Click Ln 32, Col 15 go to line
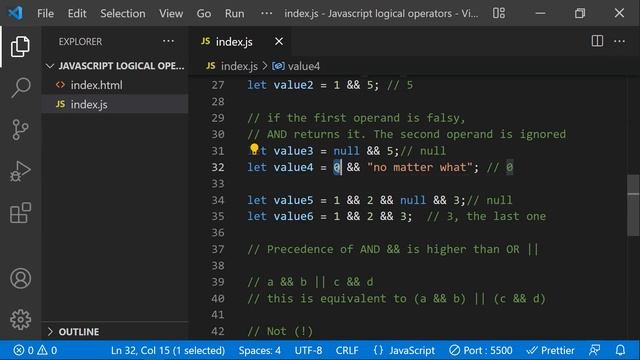 [168, 350]
